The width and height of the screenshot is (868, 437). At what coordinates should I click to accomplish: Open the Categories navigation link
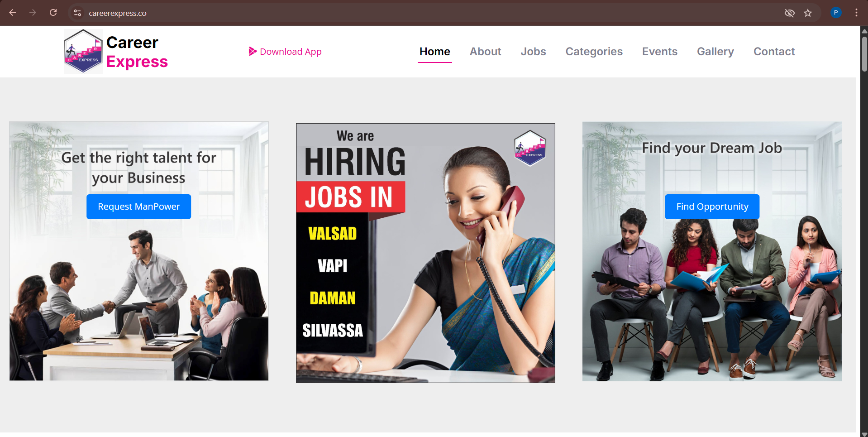(x=594, y=52)
